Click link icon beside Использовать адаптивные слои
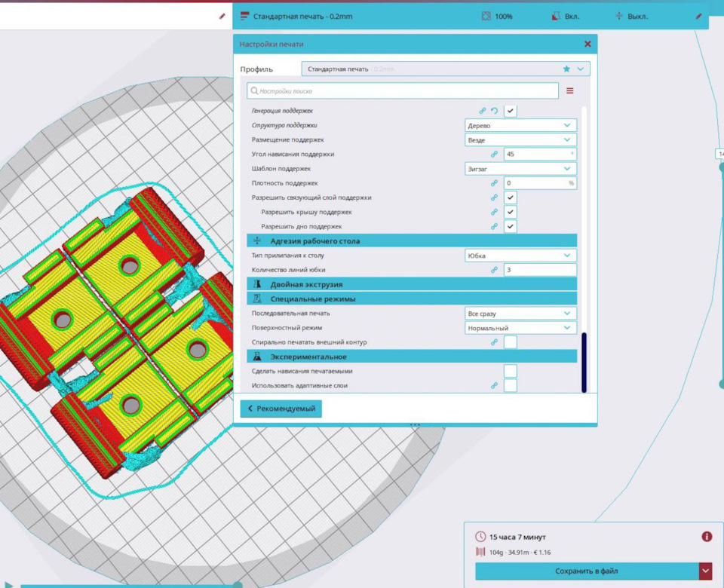The height and width of the screenshot is (588, 724). (494, 385)
